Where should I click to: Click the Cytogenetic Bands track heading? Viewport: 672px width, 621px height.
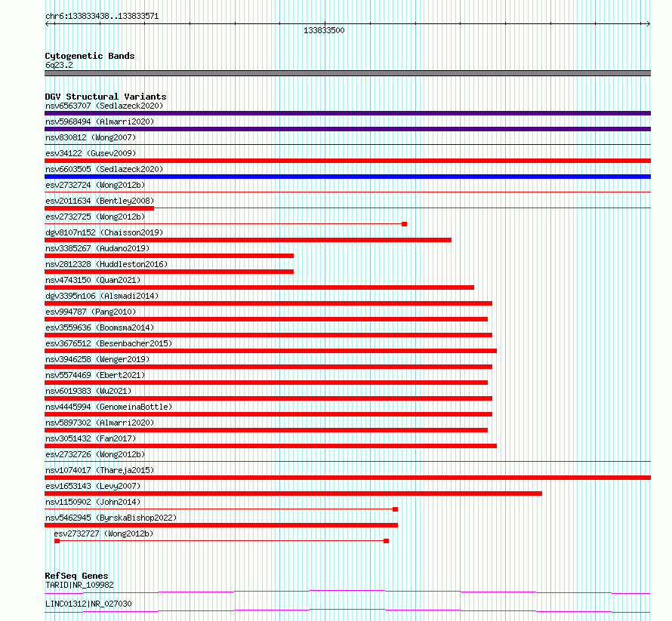point(90,56)
